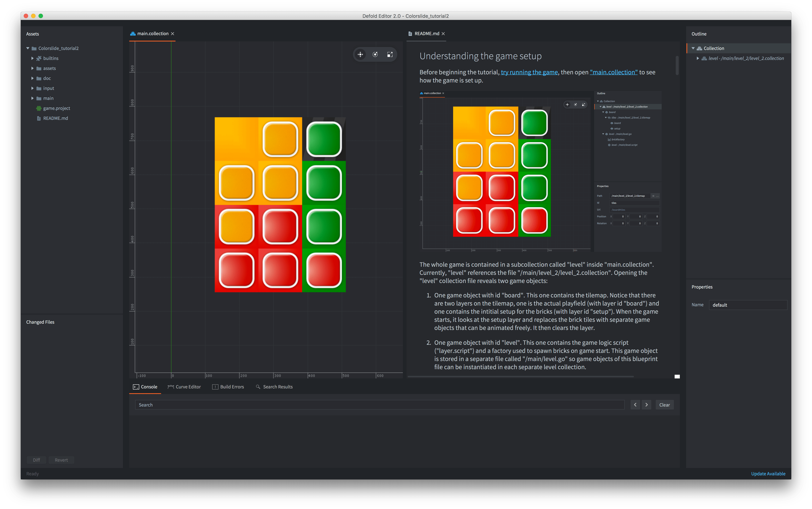This screenshot has width=812, height=509.
Task: Select the Rotate tool in scene toolbar
Action: [x=375, y=55]
